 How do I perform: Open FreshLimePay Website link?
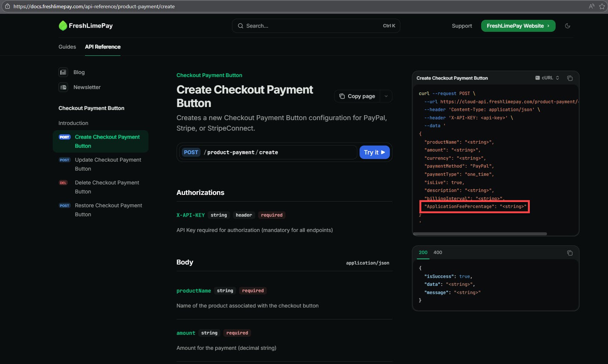[x=518, y=26]
